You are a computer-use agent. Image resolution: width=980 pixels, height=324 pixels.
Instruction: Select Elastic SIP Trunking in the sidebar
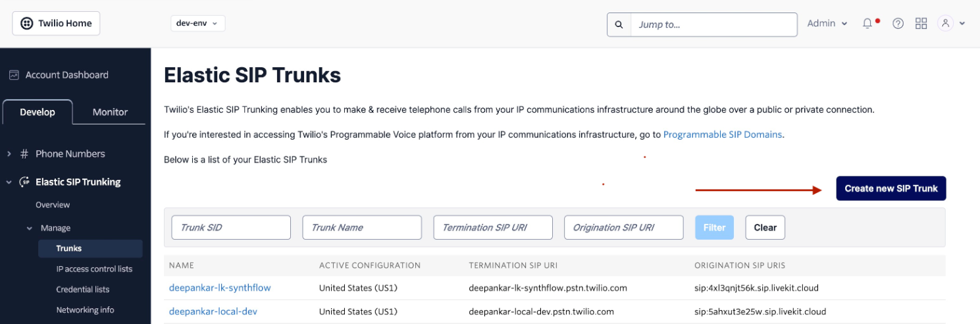click(x=78, y=182)
